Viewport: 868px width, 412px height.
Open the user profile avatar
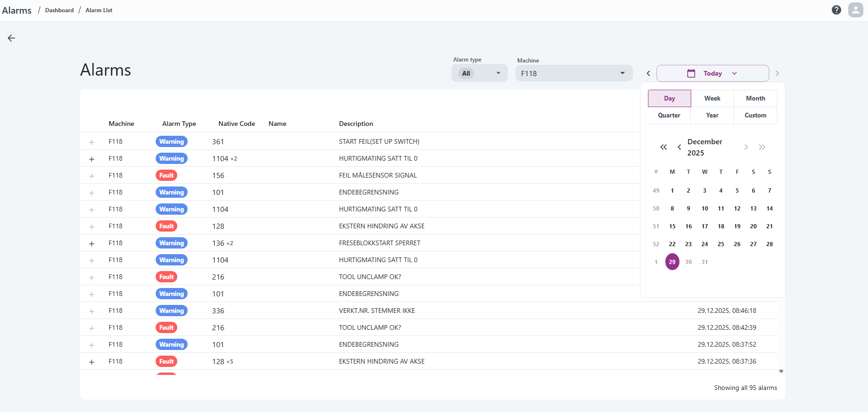pyautogui.click(x=855, y=10)
